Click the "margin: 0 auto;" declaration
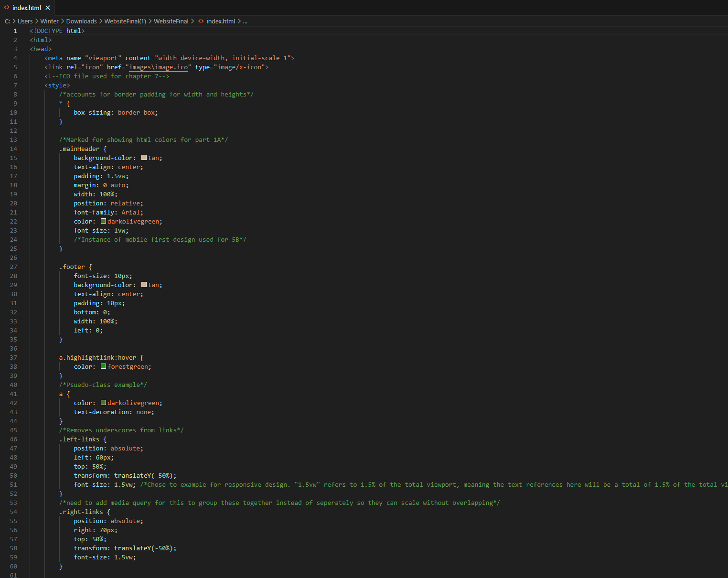728x578 pixels. (x=101, y=185)
